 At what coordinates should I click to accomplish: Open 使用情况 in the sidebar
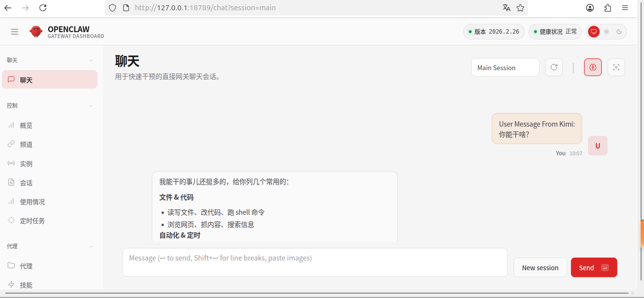[50, 202]
